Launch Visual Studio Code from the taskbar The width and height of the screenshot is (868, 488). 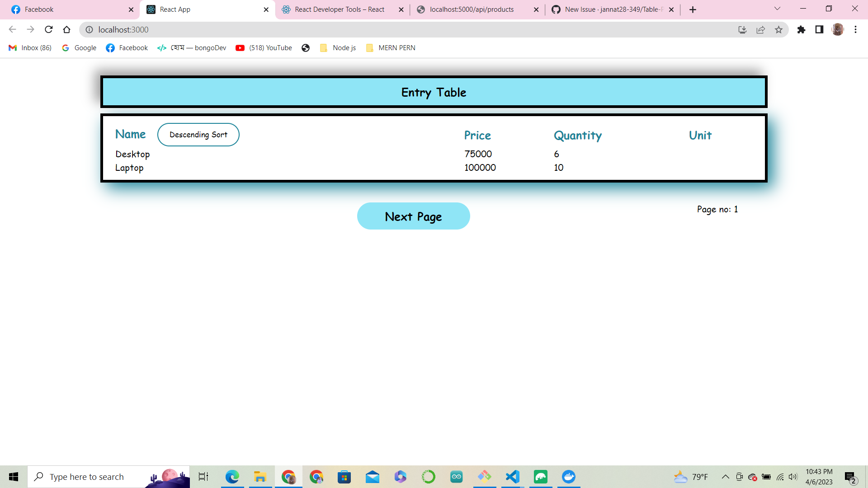(x=512, y=477)
